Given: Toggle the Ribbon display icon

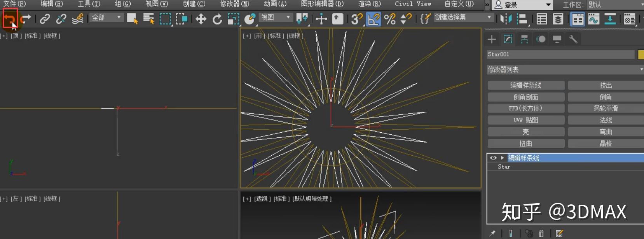Looking at the screenshot, I should [578, 19].
